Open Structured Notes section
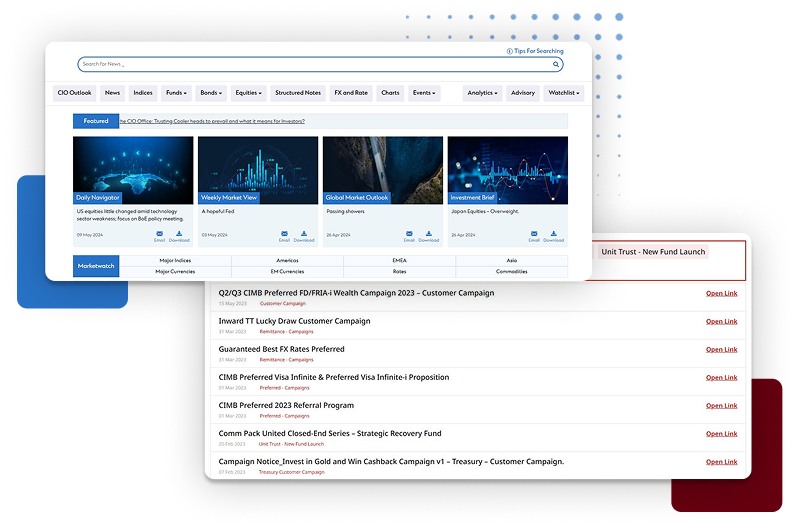 point(298,93)
